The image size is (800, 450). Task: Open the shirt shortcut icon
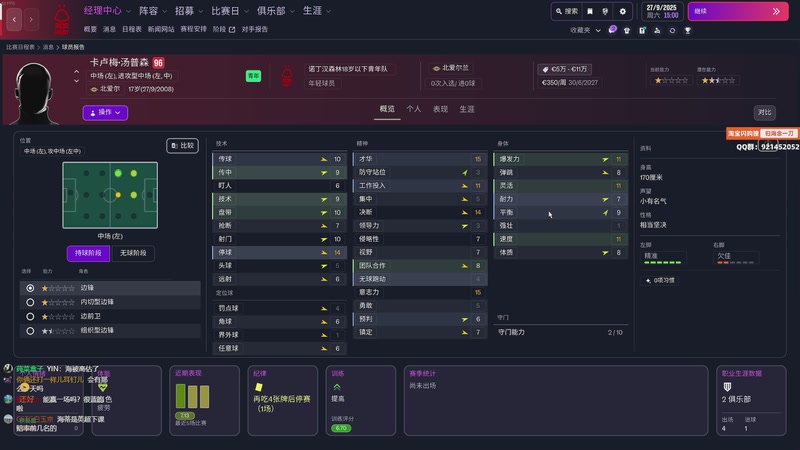627,30
